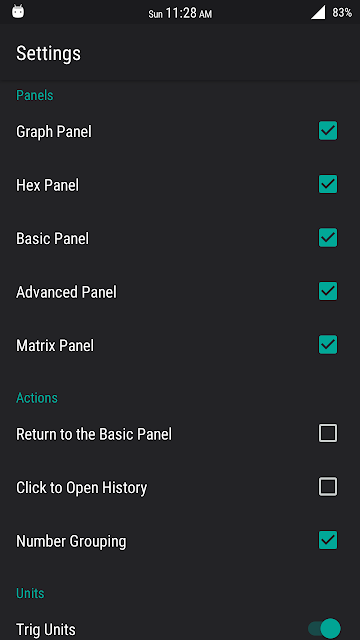
Task: Check the Click to Open History box
Action: pos(328,487)
